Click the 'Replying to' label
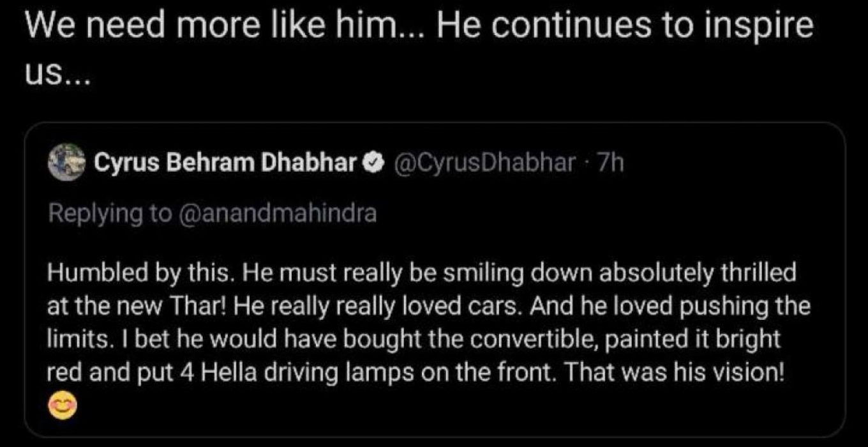 (110, 213)
